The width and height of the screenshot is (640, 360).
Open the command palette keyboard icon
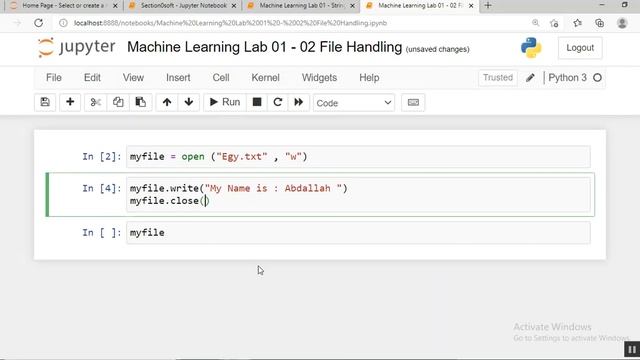pos(413,102)
